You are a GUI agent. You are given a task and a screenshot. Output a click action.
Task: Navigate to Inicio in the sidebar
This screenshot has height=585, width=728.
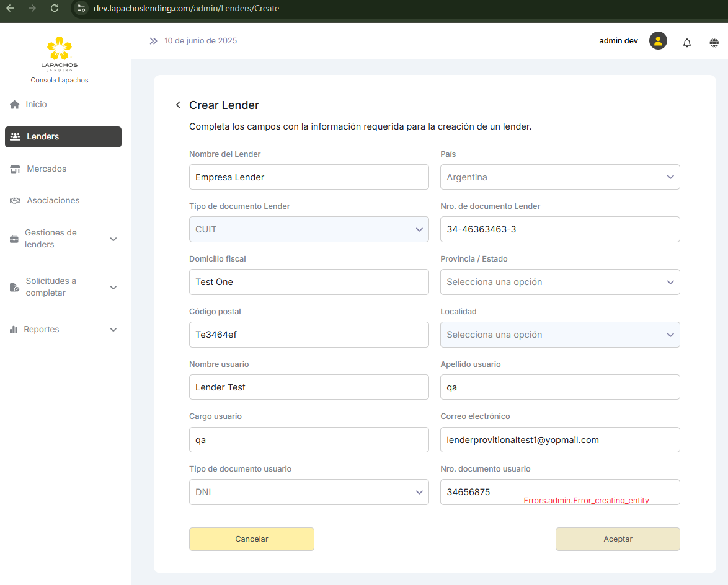(x=36, y=105)
